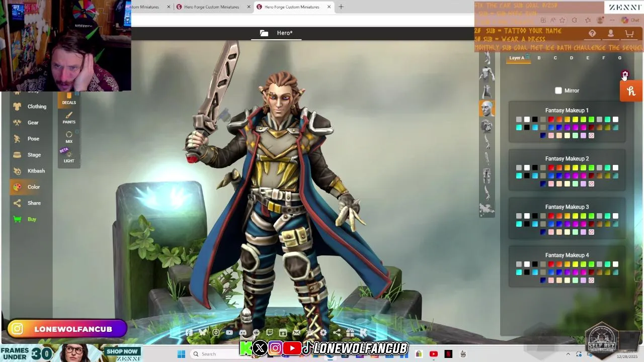Viewport: 644px width, 362px height.
Task: Click the Twitch icon in footer bar
Action: pos(270,332)
